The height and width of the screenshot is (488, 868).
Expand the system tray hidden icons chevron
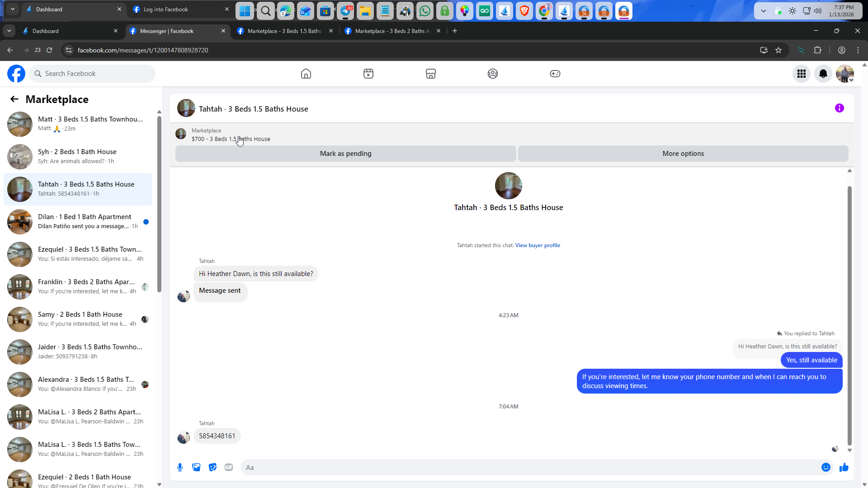tap(763, 11)
